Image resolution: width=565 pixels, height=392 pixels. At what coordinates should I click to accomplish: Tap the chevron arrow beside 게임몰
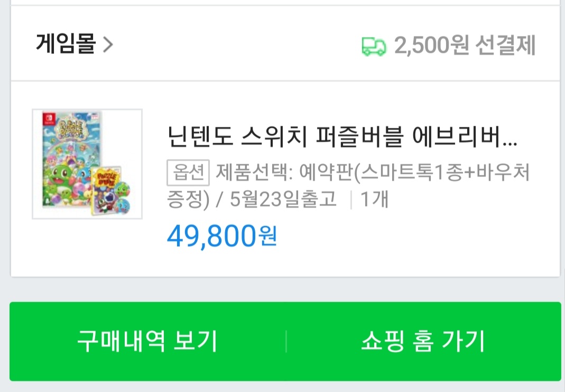click(x=108, y=45)
